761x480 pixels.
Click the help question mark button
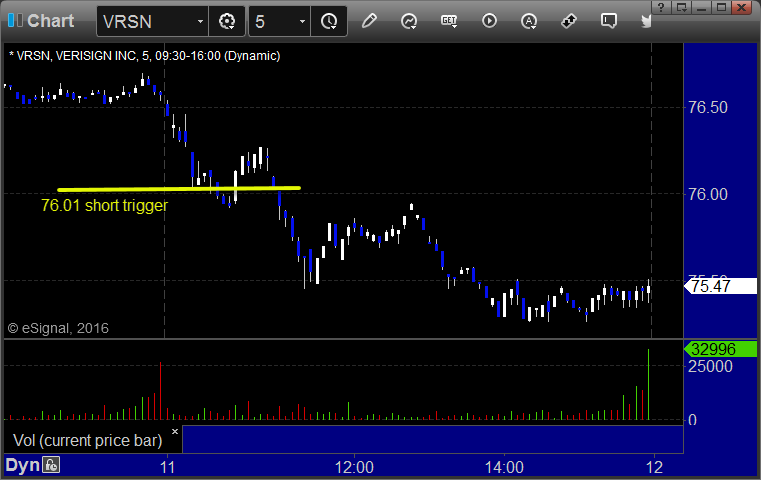661,7
